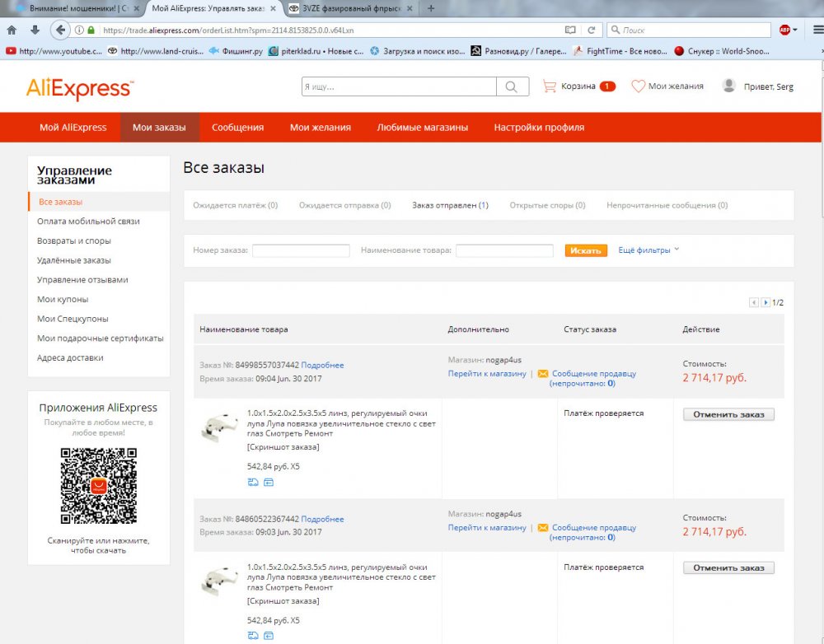Viewport: 824px width, 644px height.
Task: Click envelope icon for order 84860522367442
Action: (543, 527)
